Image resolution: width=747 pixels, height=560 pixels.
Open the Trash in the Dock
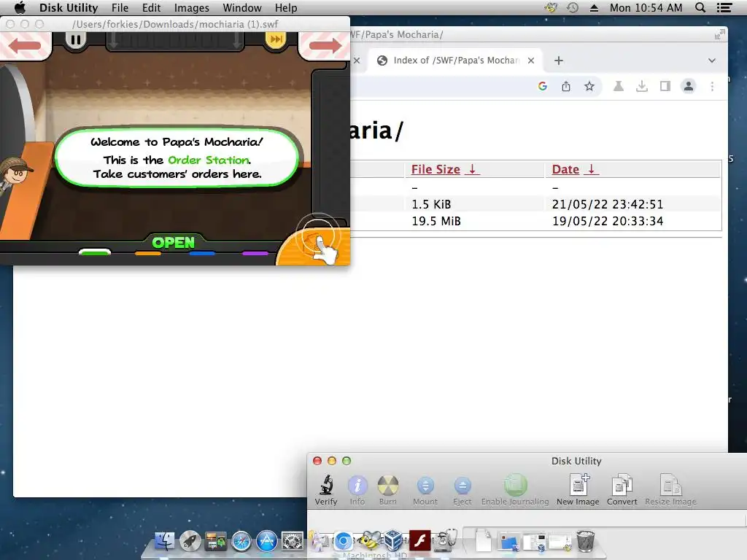tap(586, 541)
